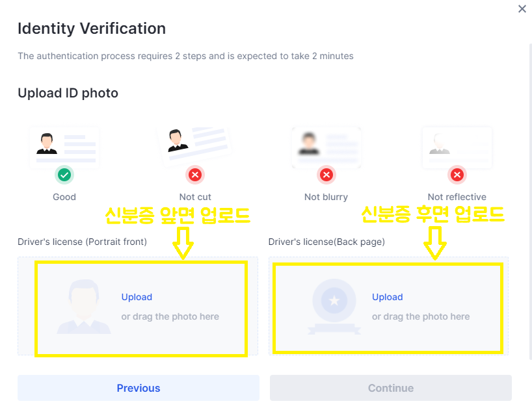
Task: Open the Upload link for the driver's license front
Action: coord(137,297)
